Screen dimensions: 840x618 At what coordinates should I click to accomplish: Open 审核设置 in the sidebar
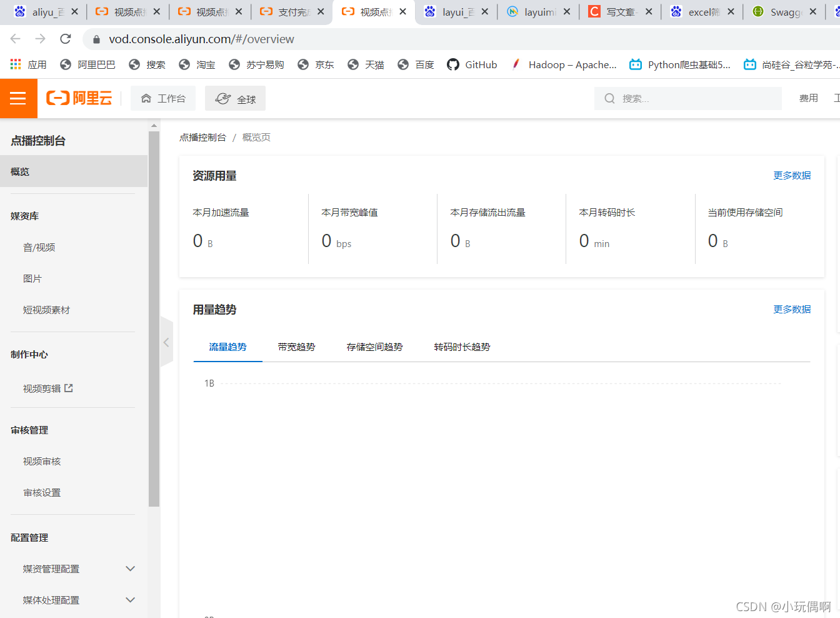pos(42,493)
